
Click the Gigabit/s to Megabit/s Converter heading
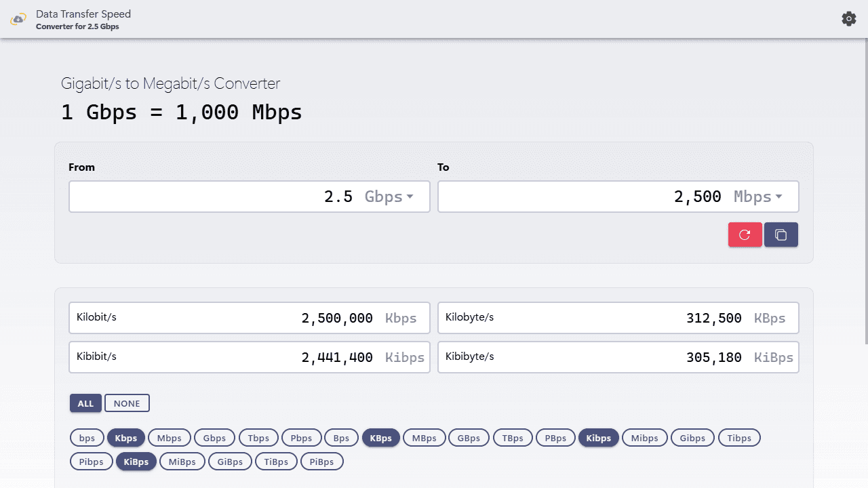pos(170,83)
